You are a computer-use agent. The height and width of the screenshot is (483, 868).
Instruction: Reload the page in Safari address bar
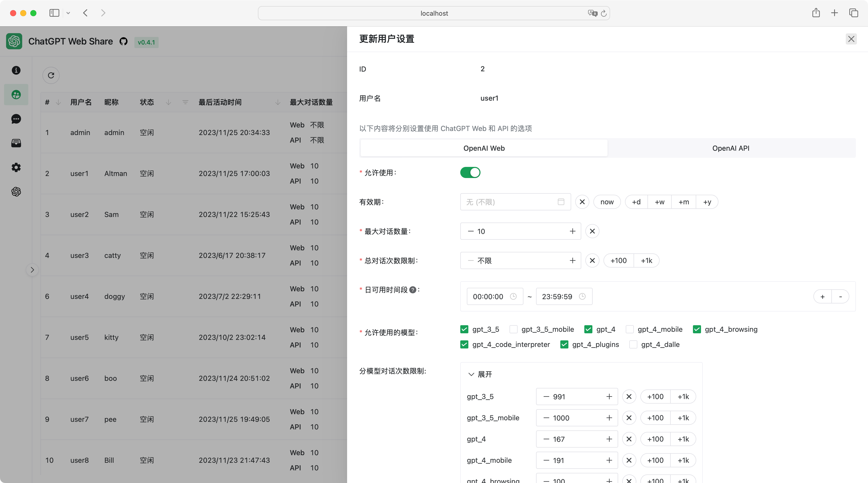(604, 13)
